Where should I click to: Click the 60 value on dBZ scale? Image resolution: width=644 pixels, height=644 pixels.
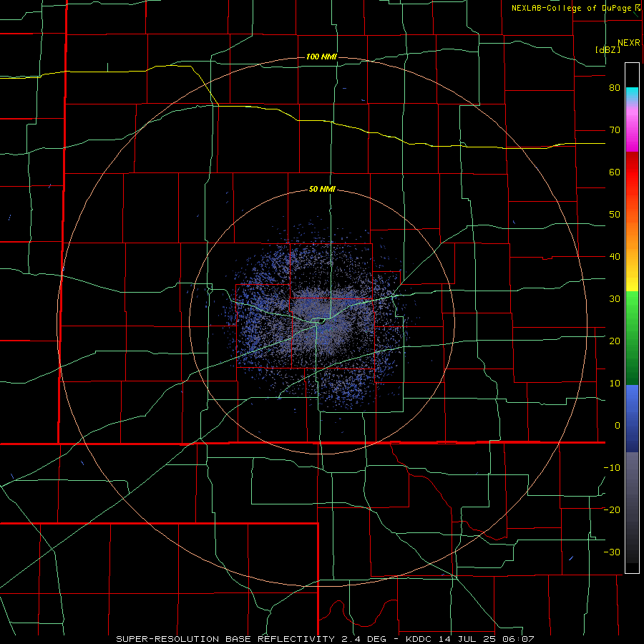615,172
